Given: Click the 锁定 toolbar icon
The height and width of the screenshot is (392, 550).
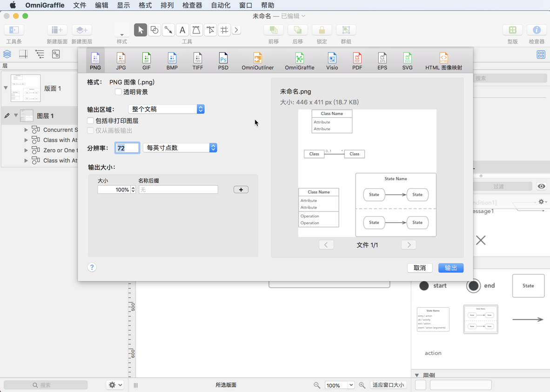Looking at the screenshot, I should point(322,29).
